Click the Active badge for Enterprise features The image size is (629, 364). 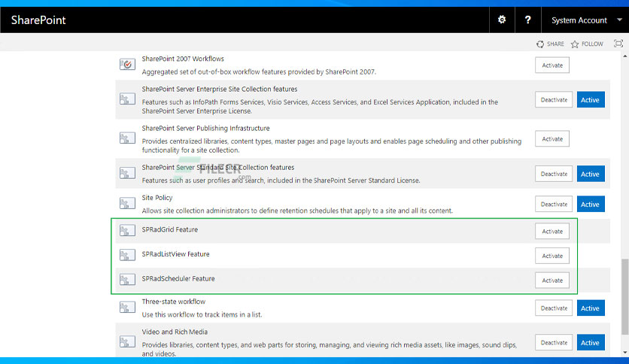click(x=591, y=99)
